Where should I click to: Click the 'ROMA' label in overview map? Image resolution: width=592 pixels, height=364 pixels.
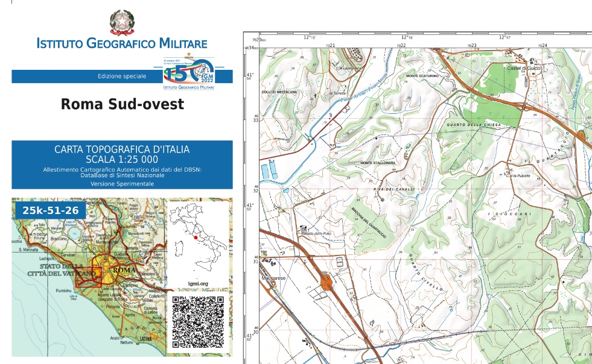pyautogui.click(x=124, y=270)
